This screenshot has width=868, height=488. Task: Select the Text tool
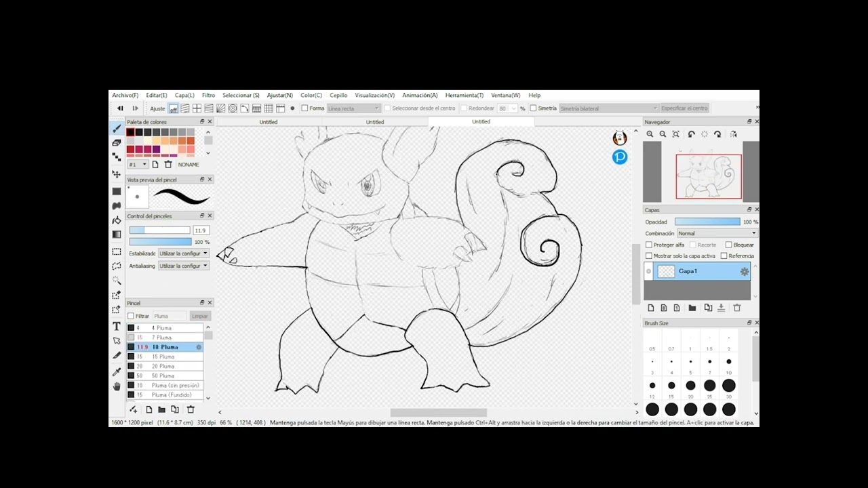coord(117,326)
